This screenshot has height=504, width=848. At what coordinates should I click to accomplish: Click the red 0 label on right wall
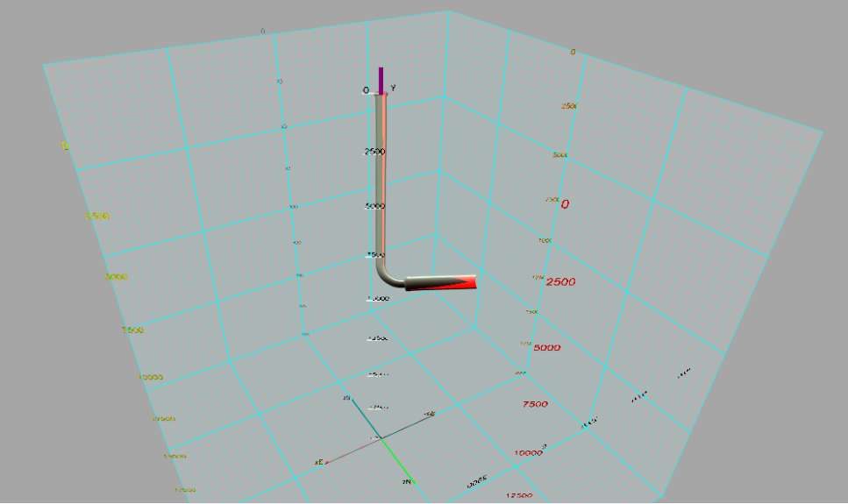[x=565, y=204]
